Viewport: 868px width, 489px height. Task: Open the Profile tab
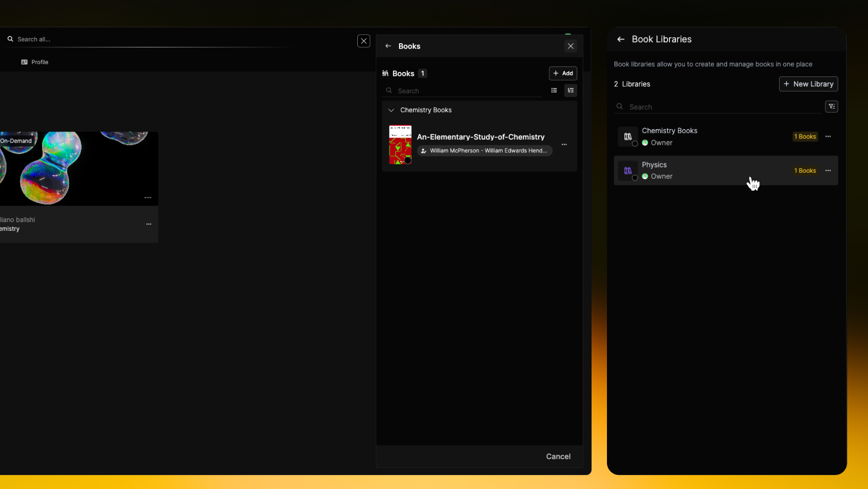coord(35,62)
